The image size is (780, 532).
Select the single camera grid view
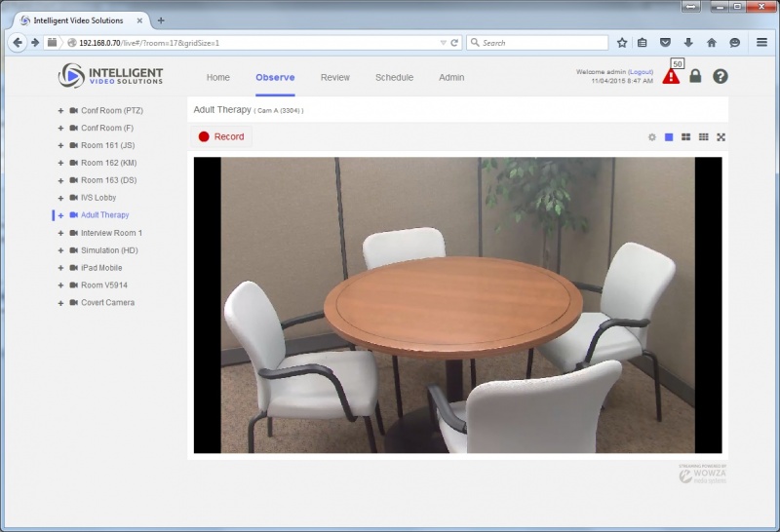point(669,137)
